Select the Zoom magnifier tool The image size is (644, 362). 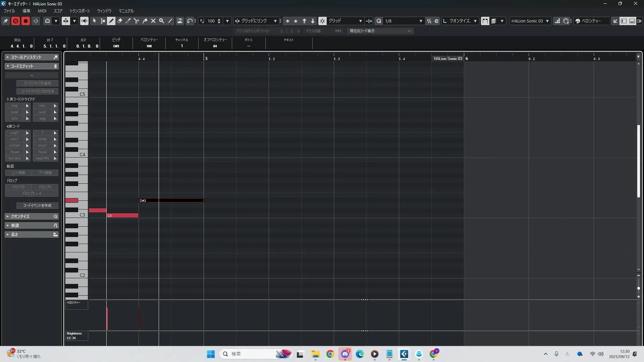162,21
